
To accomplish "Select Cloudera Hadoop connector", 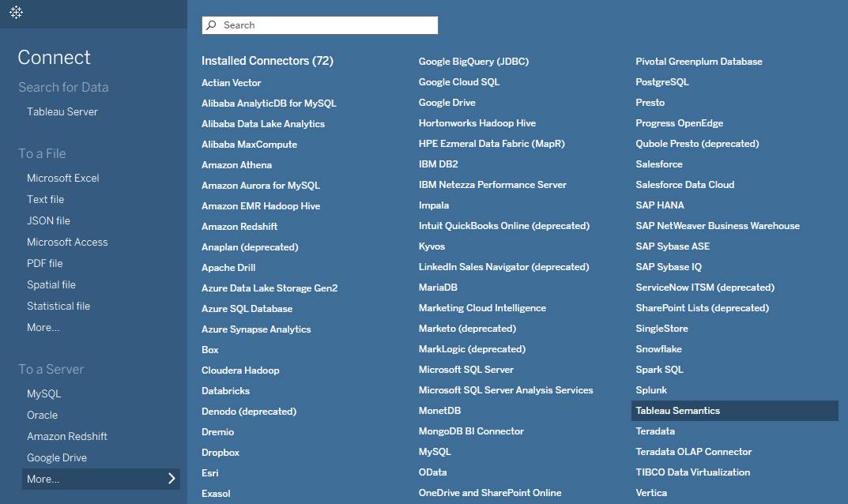I will tap(241, 370).
